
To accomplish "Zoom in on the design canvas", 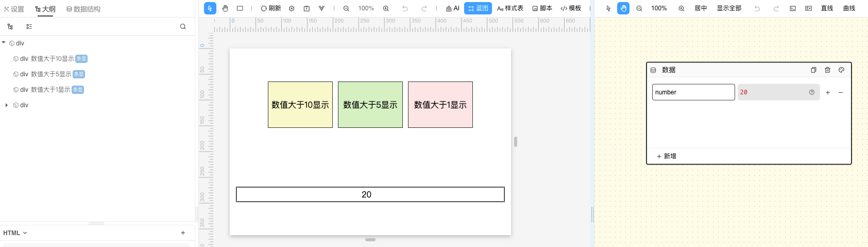I will 386,8.
